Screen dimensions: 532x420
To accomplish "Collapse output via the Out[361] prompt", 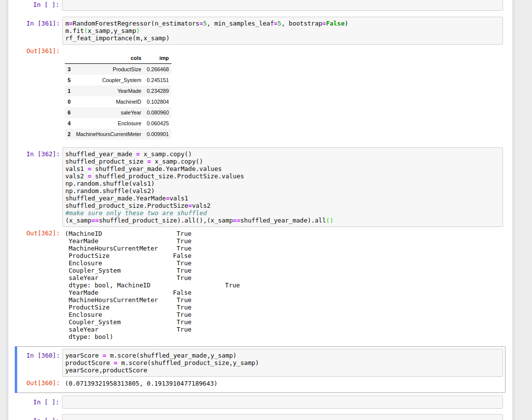I will click(x=43, y=51).
